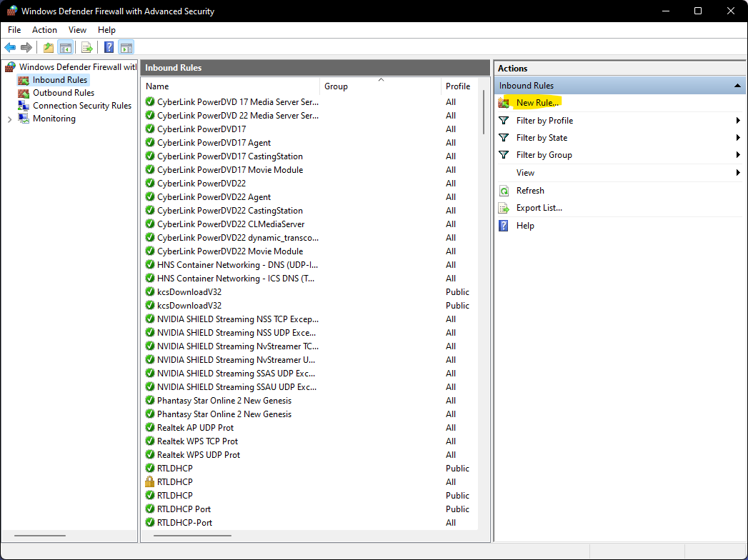The image size is (748, 560).
Task: Select rule CyberLink PowerDVD22 Movie Module
Action: (x=230, y=251)
